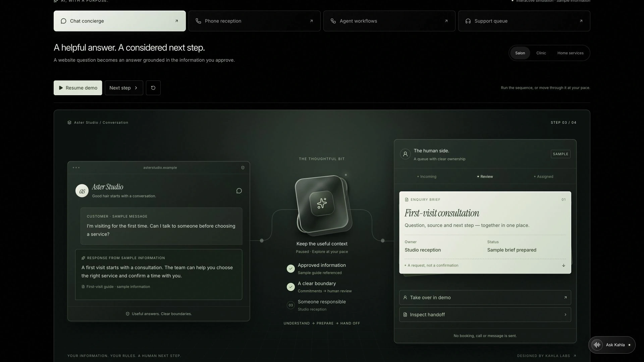Click the First-visit consultation enquiry card
This screenshot has height=362, width=644.
(485, 233)
